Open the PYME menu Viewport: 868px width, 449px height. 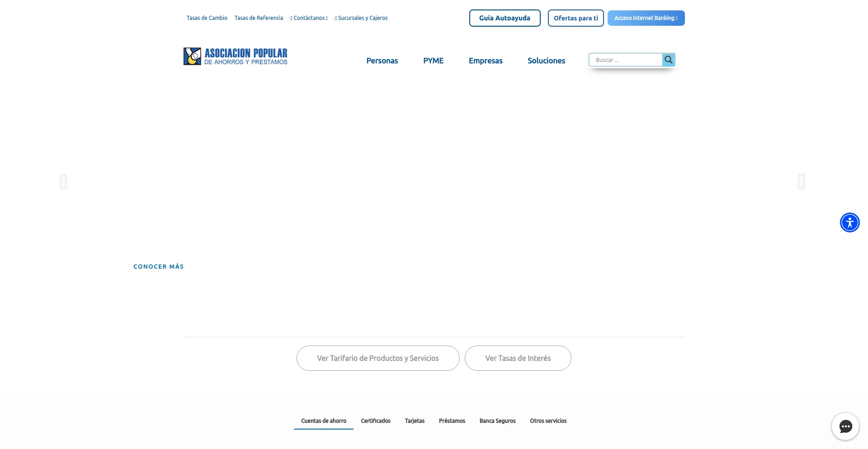click(x=433, y=61)
